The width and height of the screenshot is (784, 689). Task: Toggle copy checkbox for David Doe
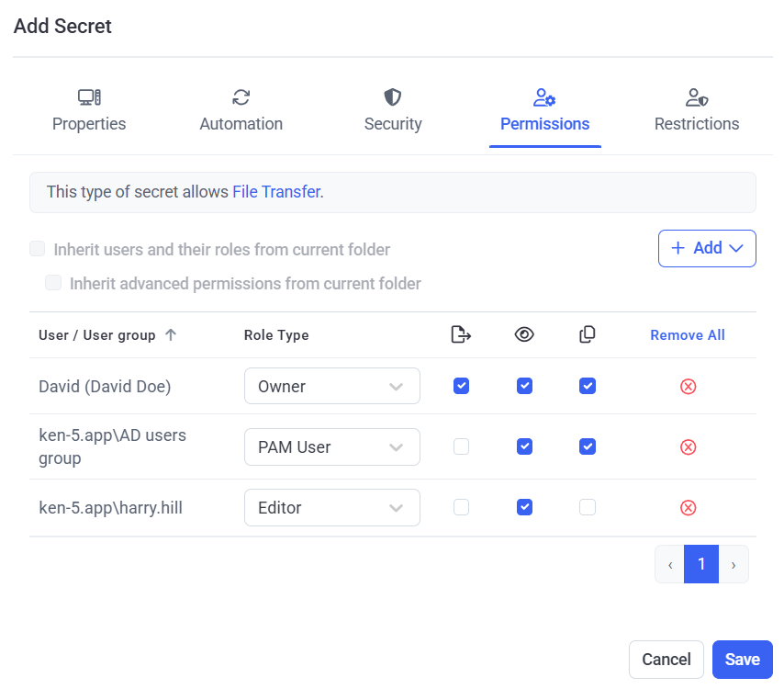pos(588,386)
